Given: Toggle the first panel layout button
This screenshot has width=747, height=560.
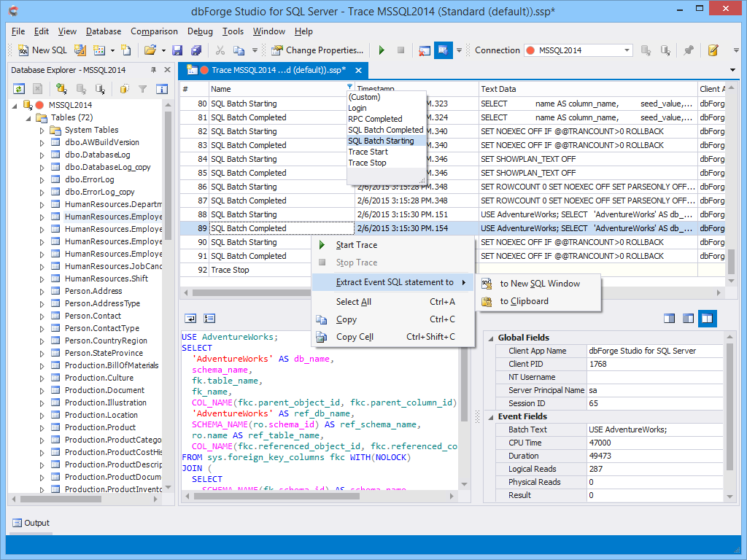Looking at the screenshot, I should click(669, 319).
